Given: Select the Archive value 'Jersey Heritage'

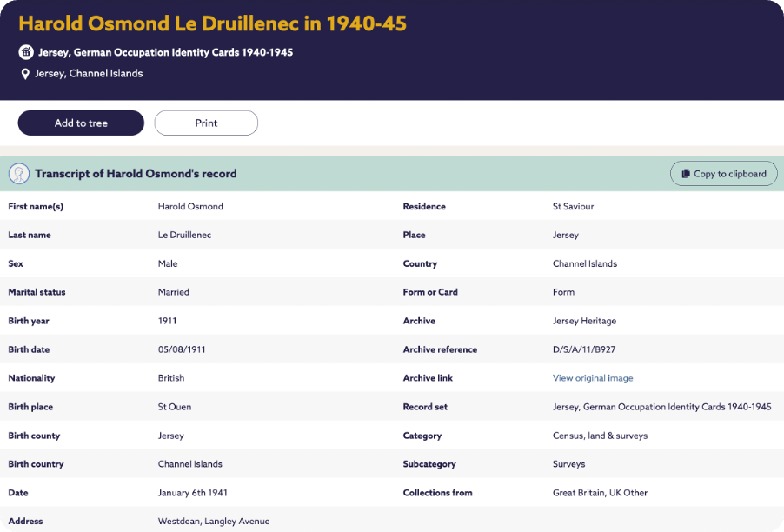Looking at the screenshot, I should [x=584, y=321].
